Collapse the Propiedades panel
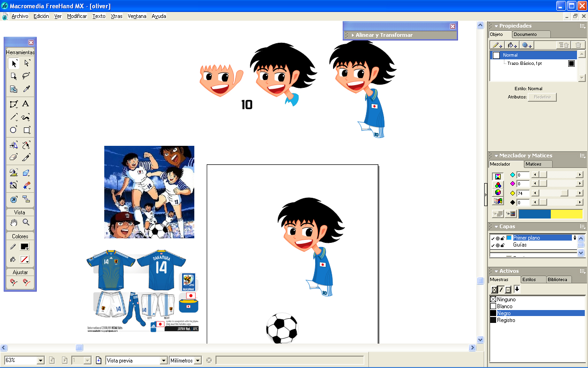This screenshot has height=368, width=588. coord(496,26)
